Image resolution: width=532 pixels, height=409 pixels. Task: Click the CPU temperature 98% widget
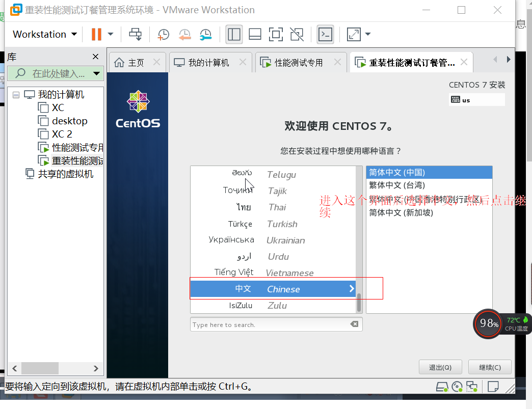coord(488,323)
